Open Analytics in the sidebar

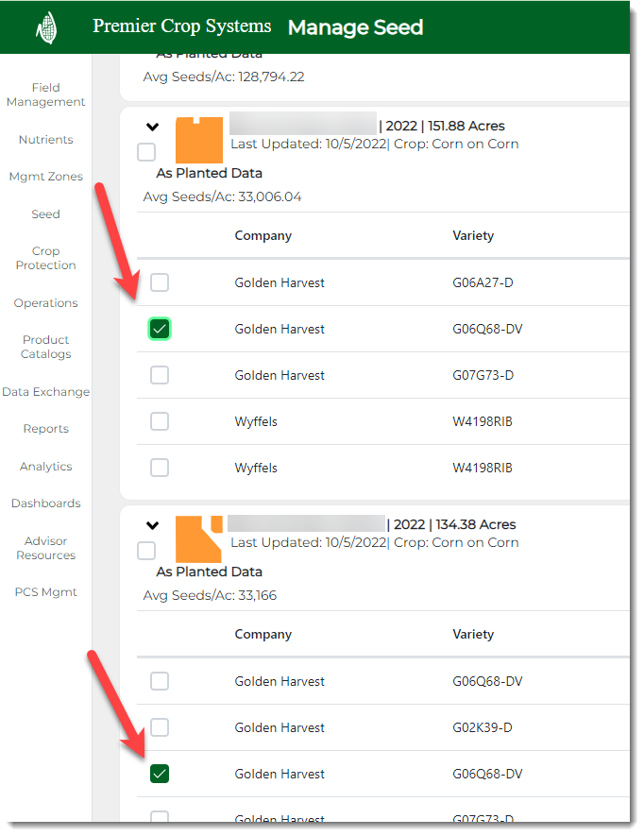(46, 467)
